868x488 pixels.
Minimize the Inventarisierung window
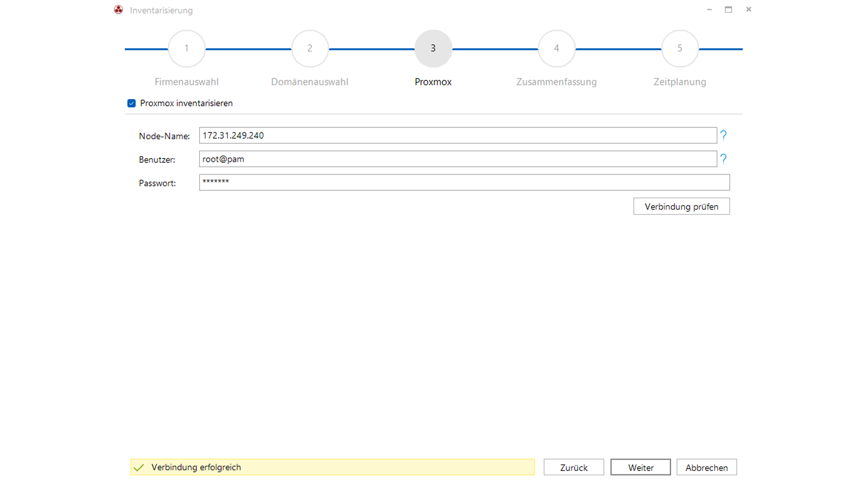[x=709, y=9]
